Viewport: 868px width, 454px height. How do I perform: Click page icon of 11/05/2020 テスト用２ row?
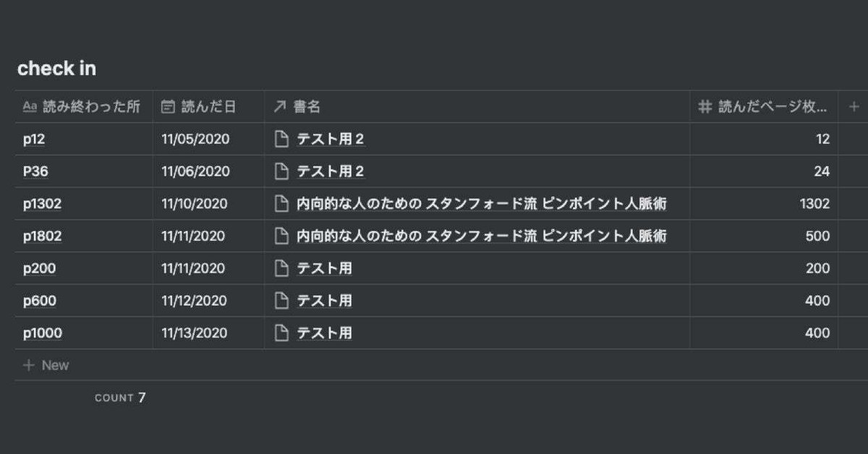click(281, 140)
